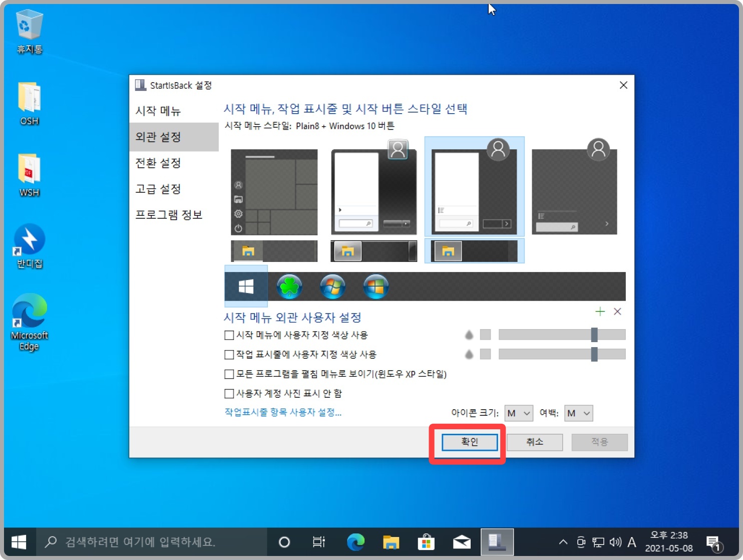Open the taskbar items customization link

click(283, 412)
